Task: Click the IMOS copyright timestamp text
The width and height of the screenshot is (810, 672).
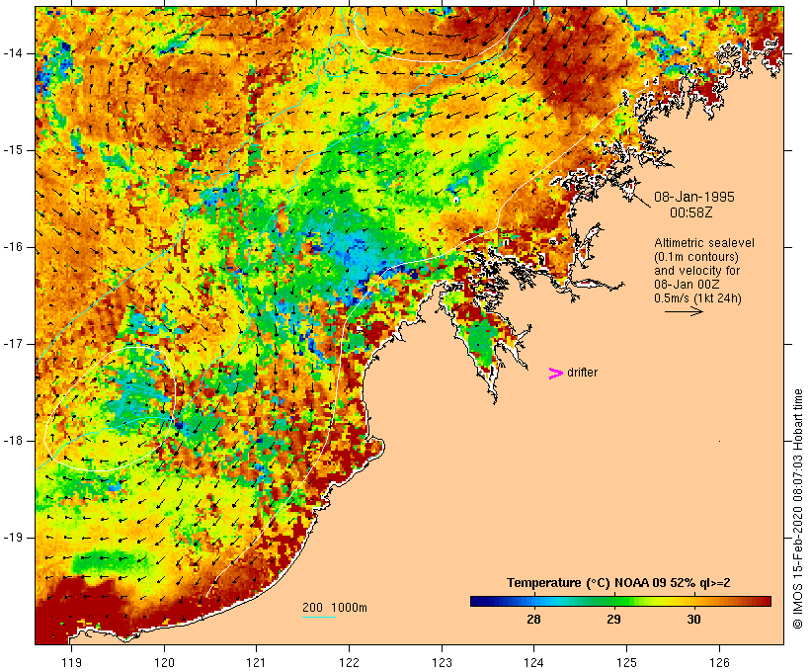Action: 797,509
